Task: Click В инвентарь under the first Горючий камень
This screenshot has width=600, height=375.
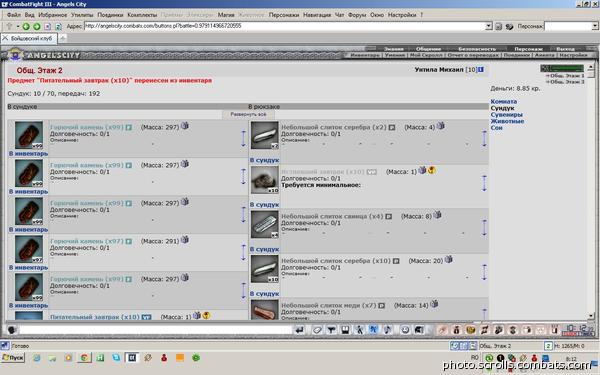Action: pyautogui.click(x=29, y=153)
